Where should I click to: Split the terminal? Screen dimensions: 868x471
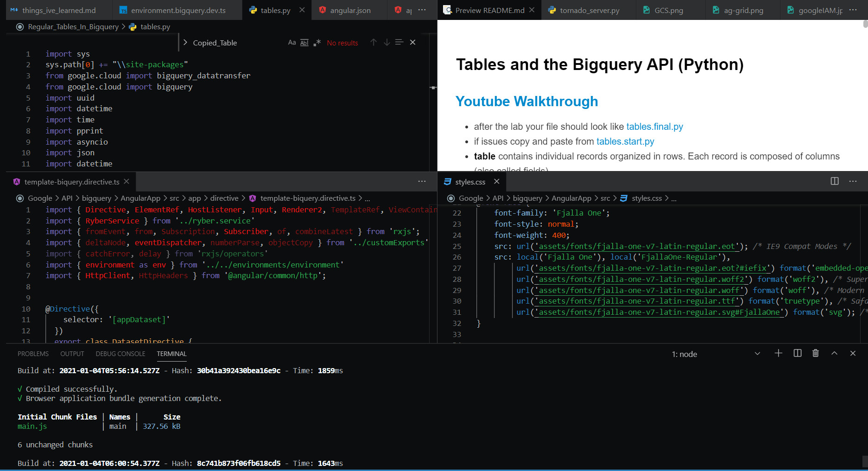pos(798,353)
